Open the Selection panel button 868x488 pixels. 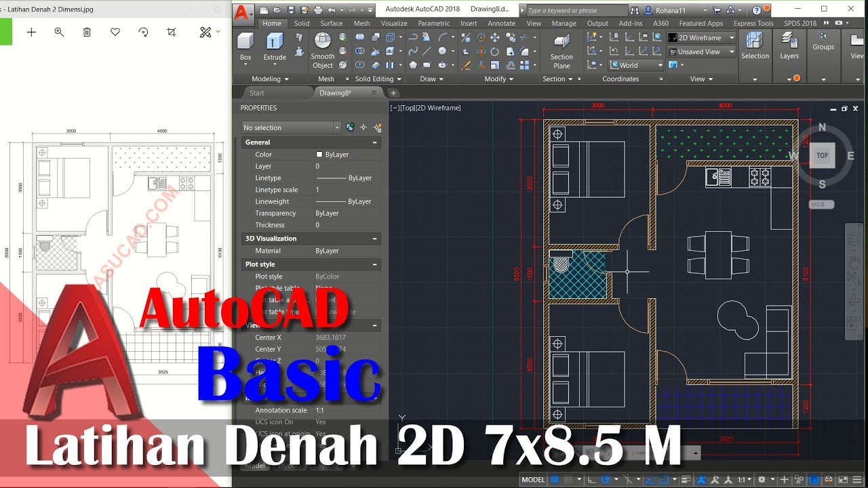[755, 46]
